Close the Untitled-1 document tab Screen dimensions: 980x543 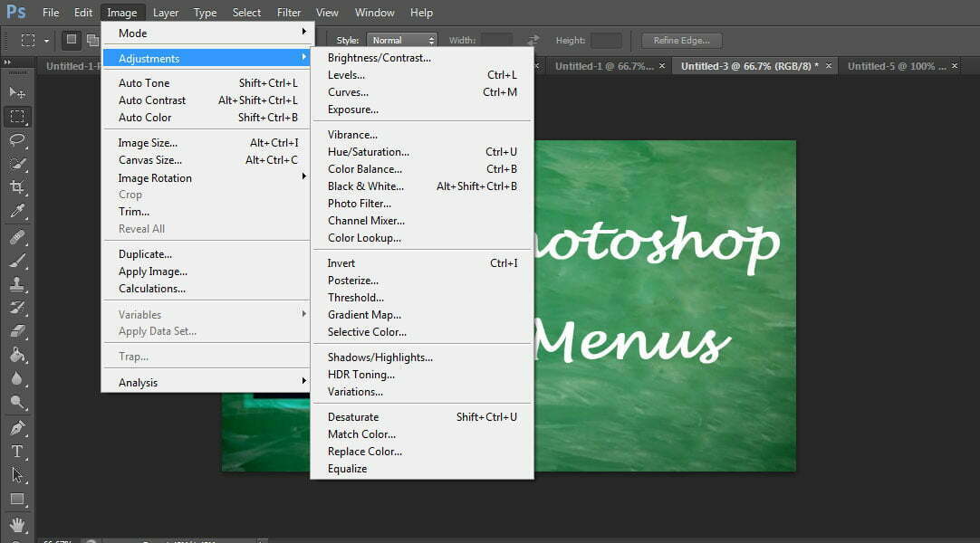coord(662,66)
